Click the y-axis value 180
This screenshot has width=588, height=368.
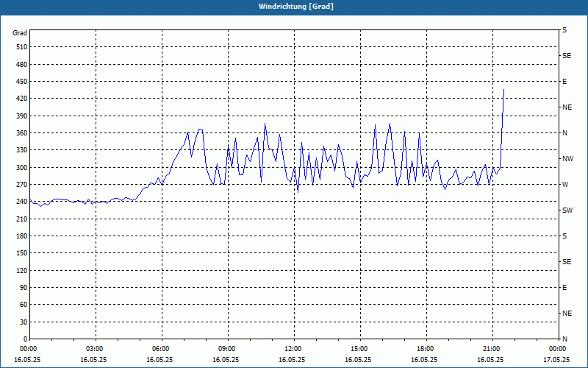(22, 236)
